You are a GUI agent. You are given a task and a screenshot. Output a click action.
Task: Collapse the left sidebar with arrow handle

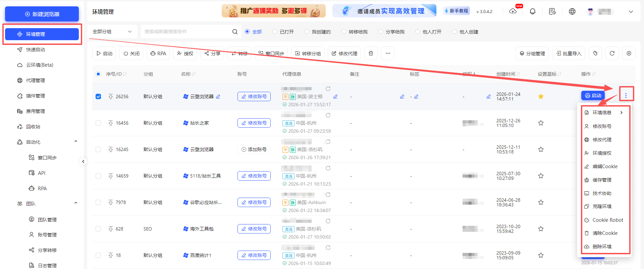83,161
